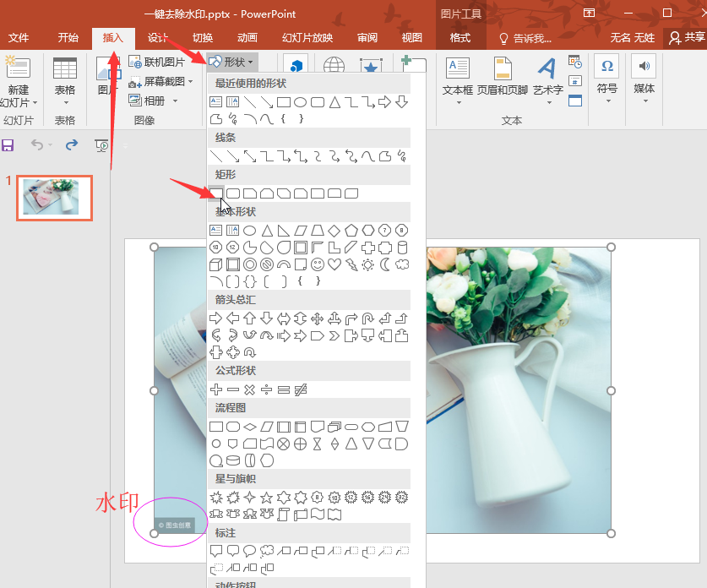Click the 告诉我 (Tell me) search box
The height and width of the screenshot is (588, 707).
click(x=525, y=38)
